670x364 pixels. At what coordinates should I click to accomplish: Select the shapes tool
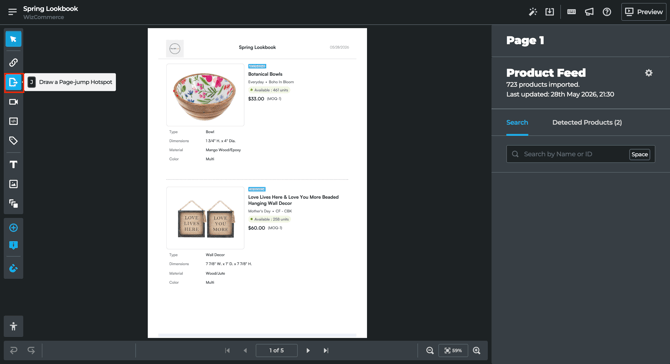coord(13,204)
